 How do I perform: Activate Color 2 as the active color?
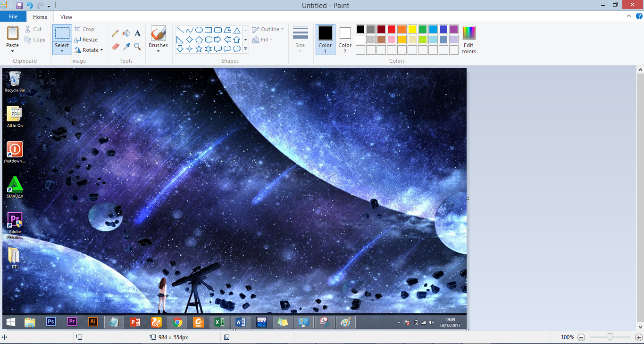click(345, 40)
